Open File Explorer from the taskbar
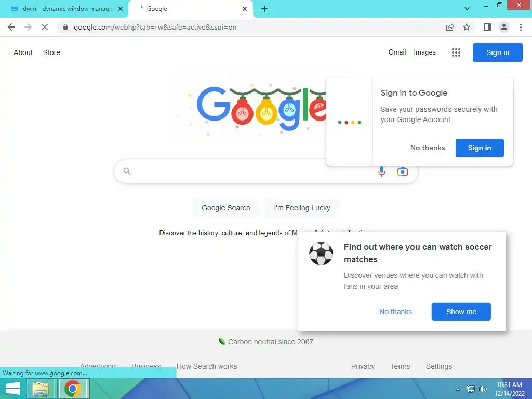Viewport: 532px width, 399px height. 41,389
